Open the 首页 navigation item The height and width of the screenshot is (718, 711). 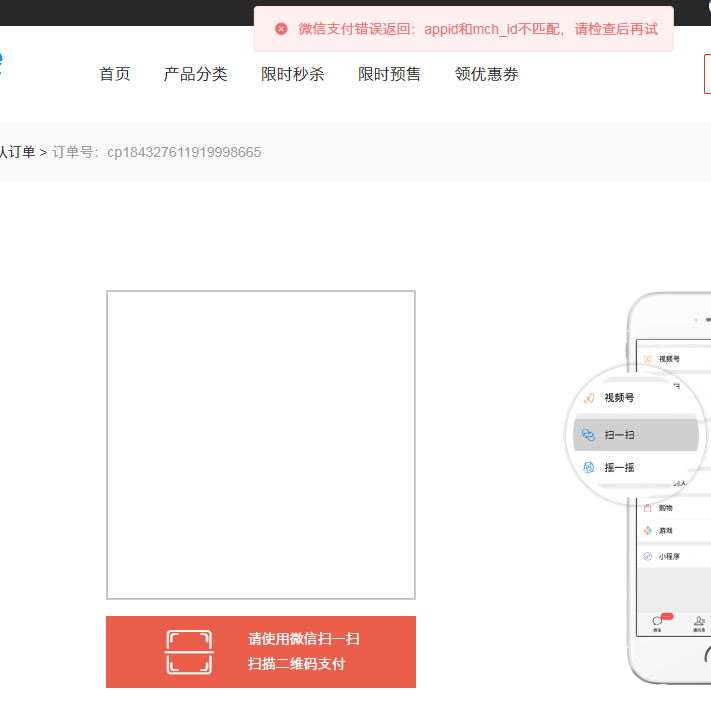coord(114,74)
